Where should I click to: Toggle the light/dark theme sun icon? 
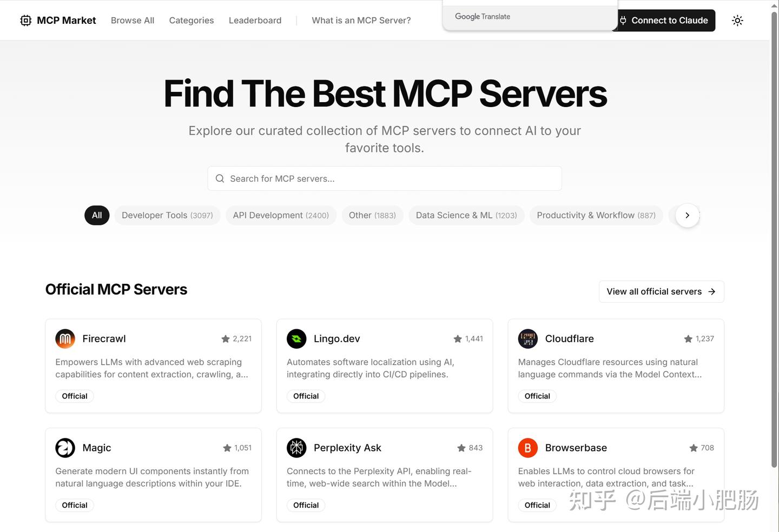click(x=737, y=21)
